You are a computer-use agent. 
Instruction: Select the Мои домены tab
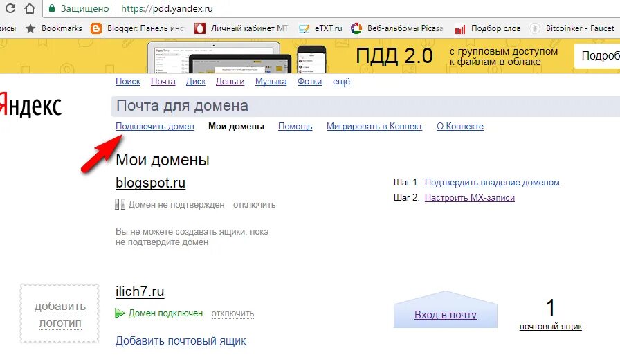pyautogui.click(x=236, y=127)
